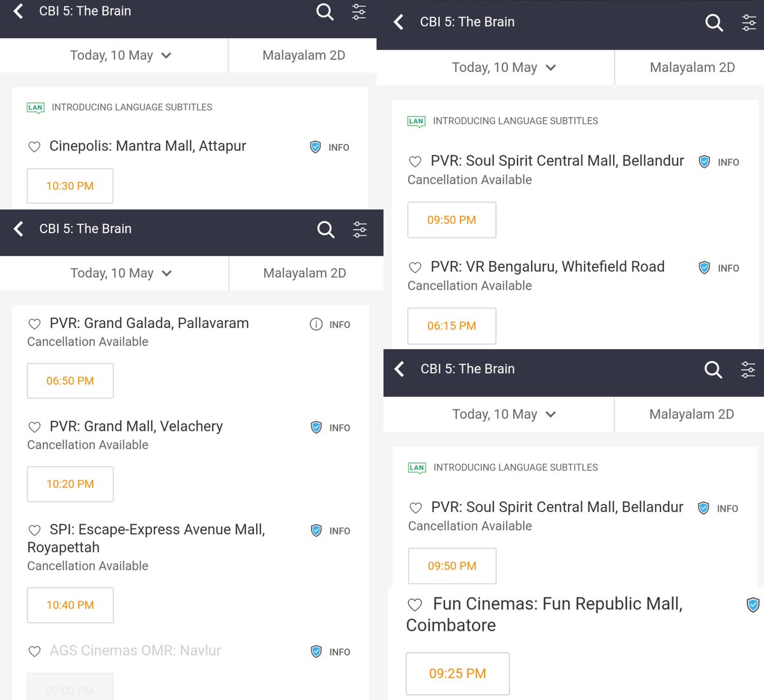Select Malayalam 2D tab in VR Bengaluru listing
764x700 pixels.
692,68
